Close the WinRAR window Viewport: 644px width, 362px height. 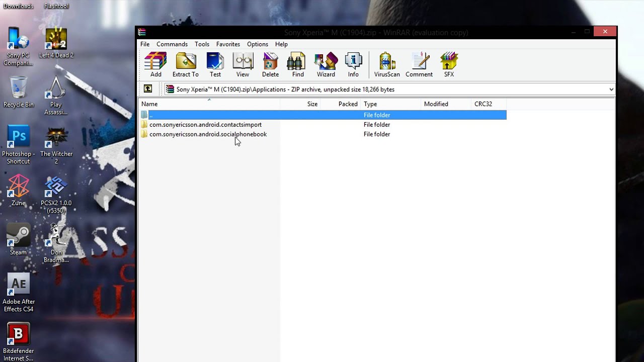coord(605,31)
